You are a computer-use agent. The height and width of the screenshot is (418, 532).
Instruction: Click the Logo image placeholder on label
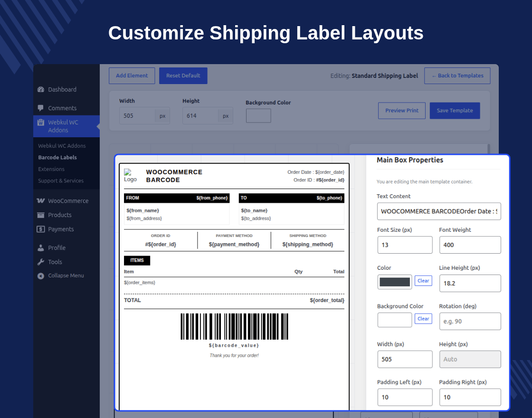pos(130,176)
